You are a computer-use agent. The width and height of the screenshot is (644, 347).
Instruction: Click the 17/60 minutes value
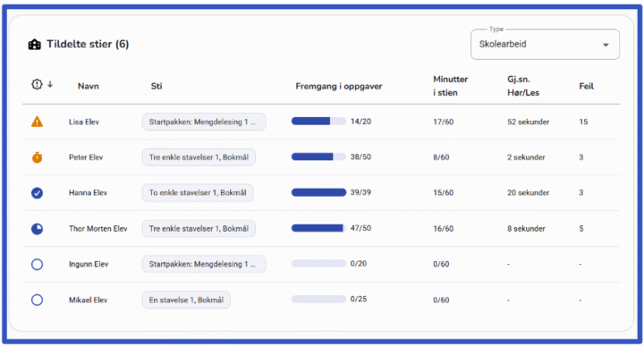point(443,122)
